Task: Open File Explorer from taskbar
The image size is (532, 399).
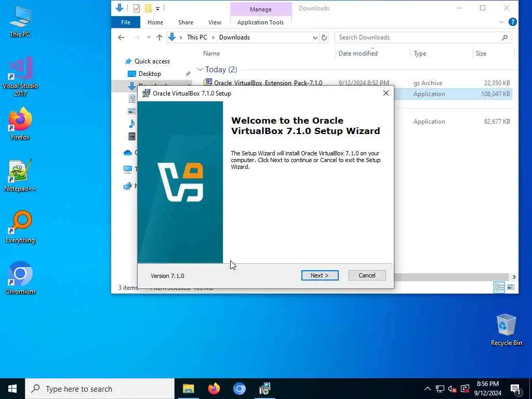Action: (x=188, y=389)
